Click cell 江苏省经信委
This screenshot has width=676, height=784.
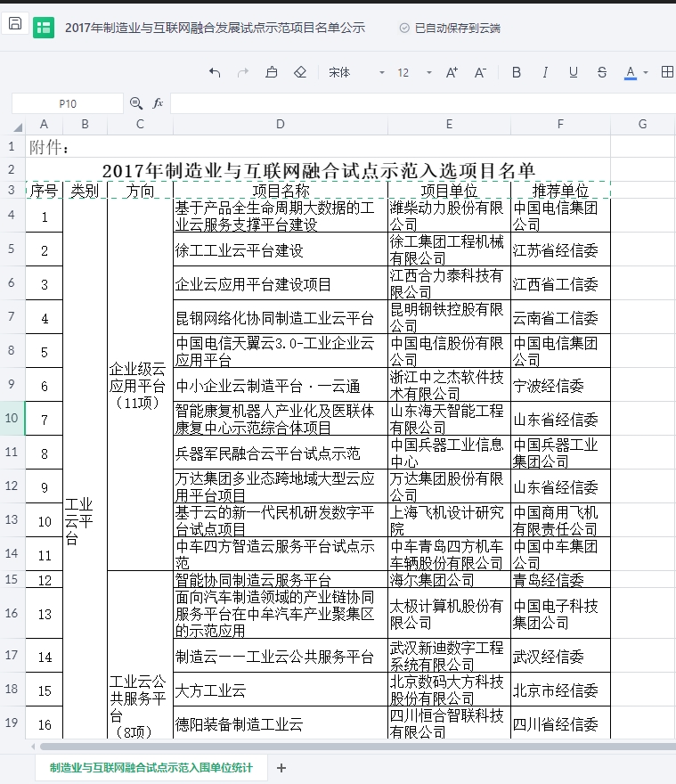click(x=560, y=249)
